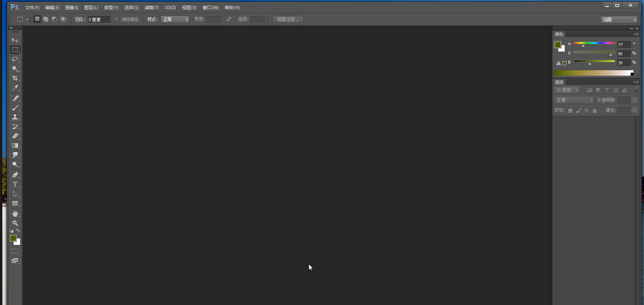Open the 窗口(W) menu

coord(210,8)
